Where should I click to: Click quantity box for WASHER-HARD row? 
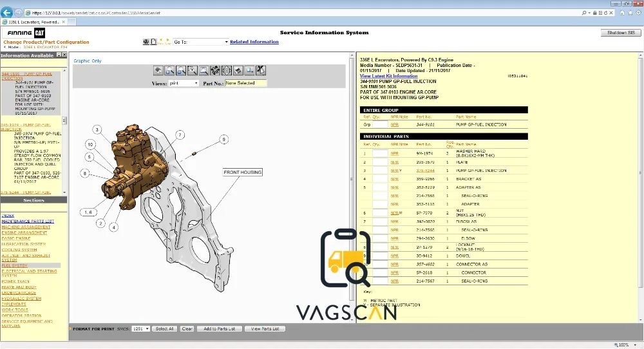380,153
